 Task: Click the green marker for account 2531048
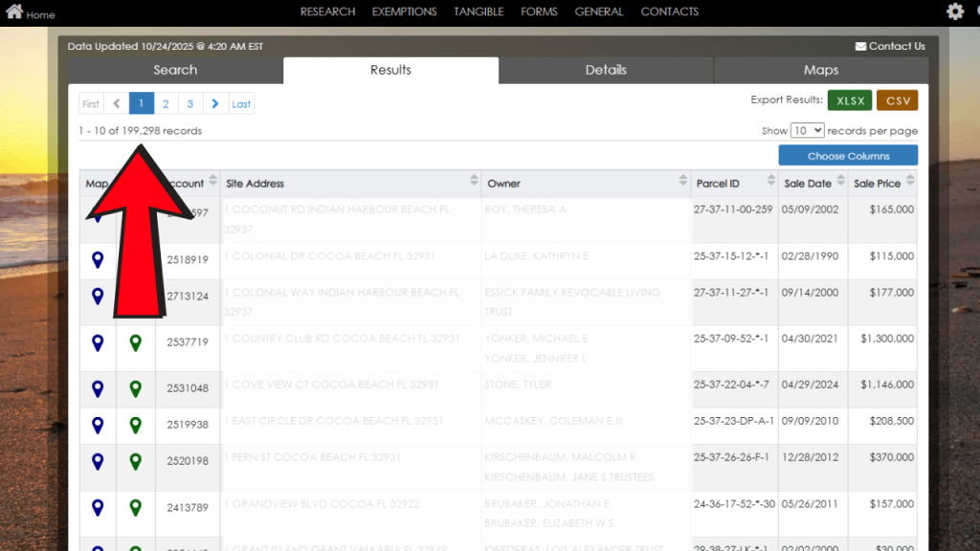click(135, 389)
